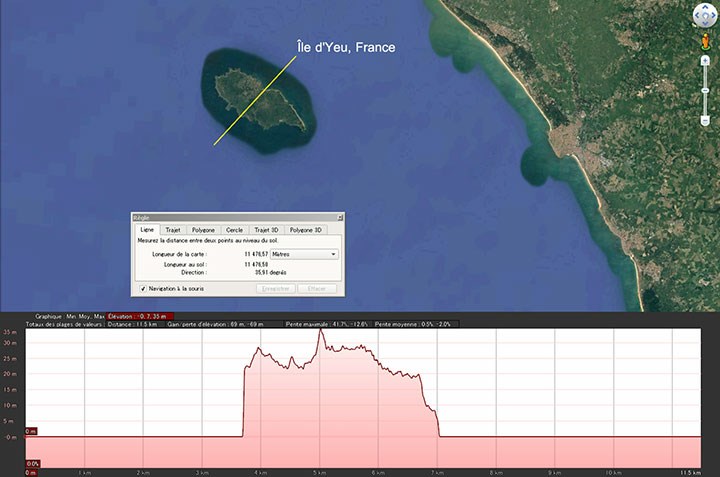Image resolution: width=720 pixels, height=477 pixels.
Task: Click the zoom slider handle
Action: click(705, 91)
